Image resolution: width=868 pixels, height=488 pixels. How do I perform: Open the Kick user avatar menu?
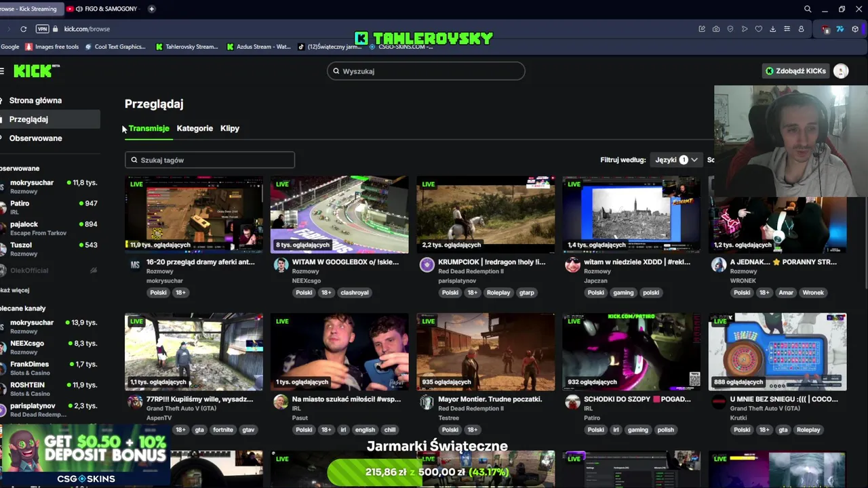(x=841, y=71)
